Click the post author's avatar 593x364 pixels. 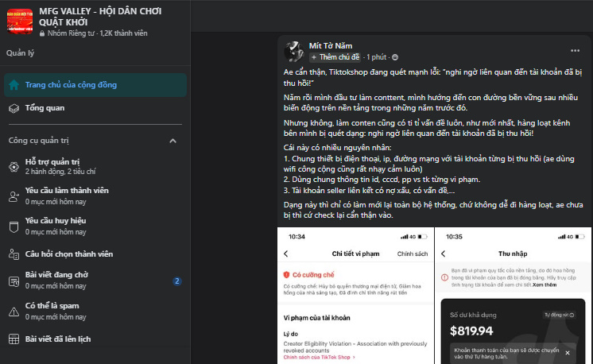tap(292, 51)
